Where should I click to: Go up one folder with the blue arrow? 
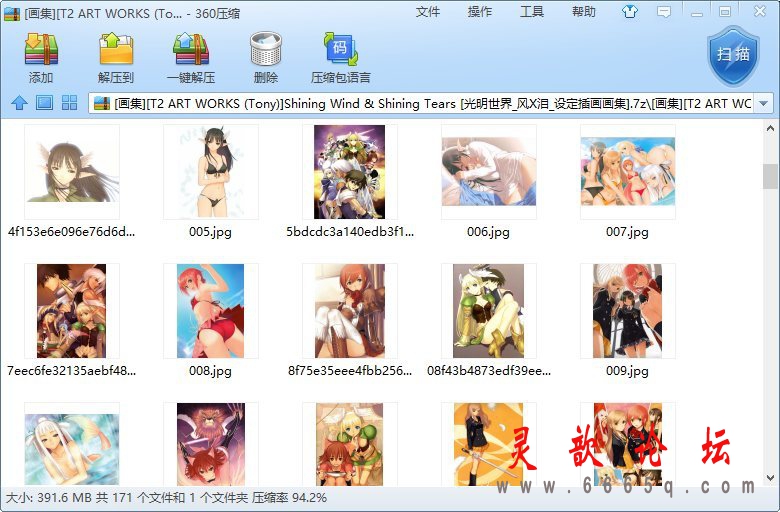(x=19, y=103)
